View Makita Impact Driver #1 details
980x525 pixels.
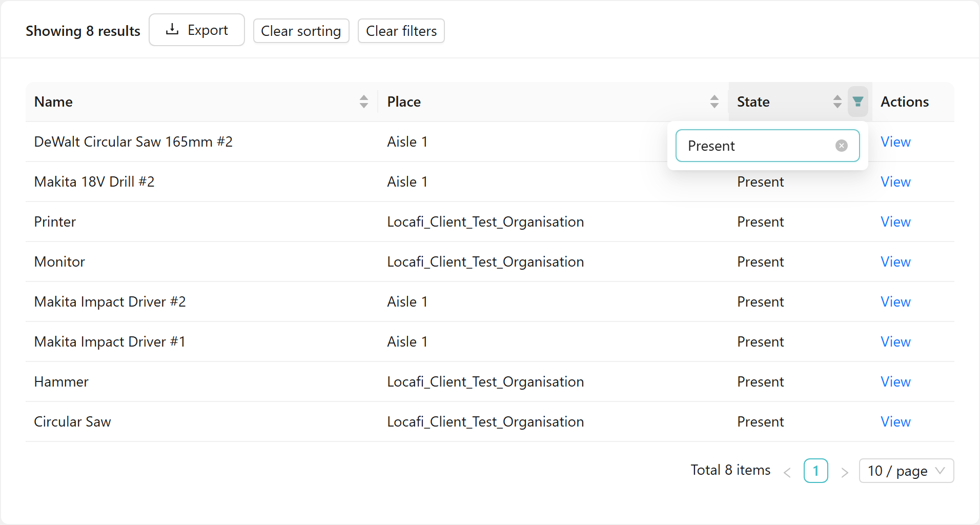pyautogui.click(x=895, y=341)
